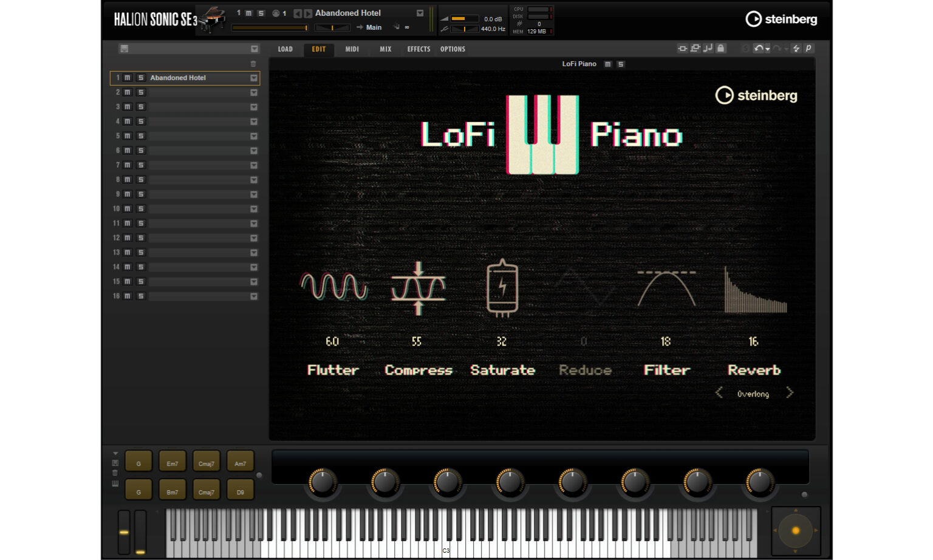
Task: Select next reverb type after Overlong
Action: [x=790, y=393]
